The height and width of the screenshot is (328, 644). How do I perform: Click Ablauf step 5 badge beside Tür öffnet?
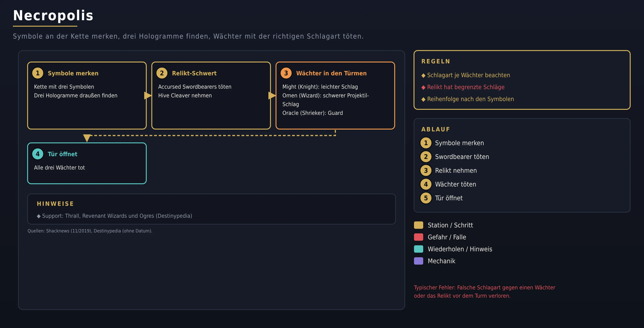[x=426, y=198]
